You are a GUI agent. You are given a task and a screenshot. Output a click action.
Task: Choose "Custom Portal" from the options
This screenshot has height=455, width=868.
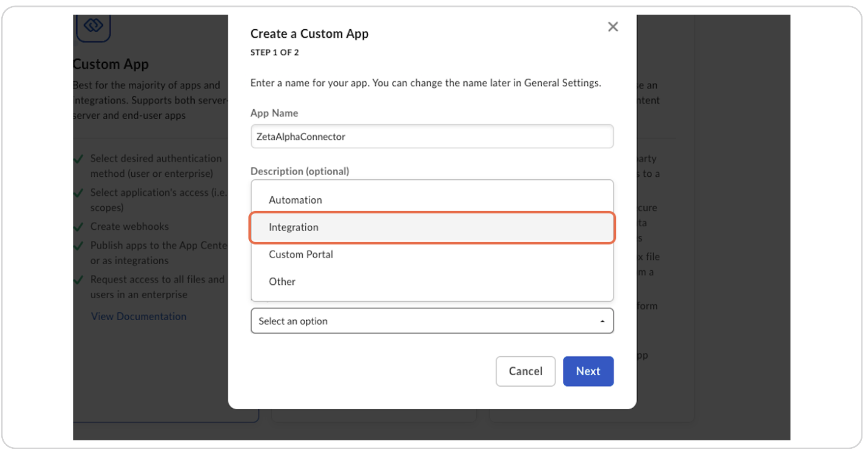click(301, 254)
